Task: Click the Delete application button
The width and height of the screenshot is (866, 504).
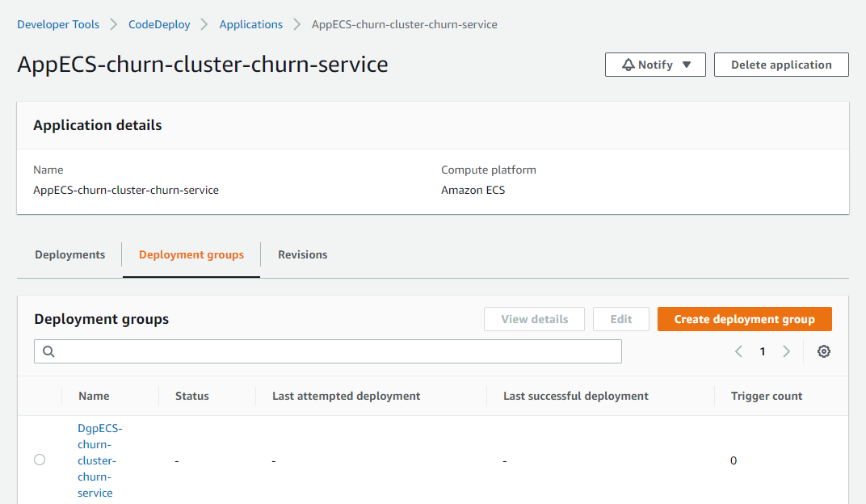Action: (x=781, y=65)
